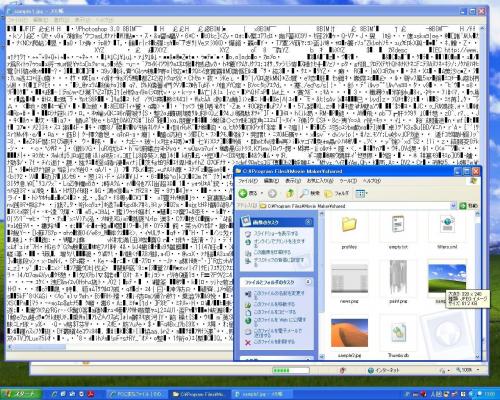500x400 pixels.
Task: Select the profiles folder icon
Action: 349,225
